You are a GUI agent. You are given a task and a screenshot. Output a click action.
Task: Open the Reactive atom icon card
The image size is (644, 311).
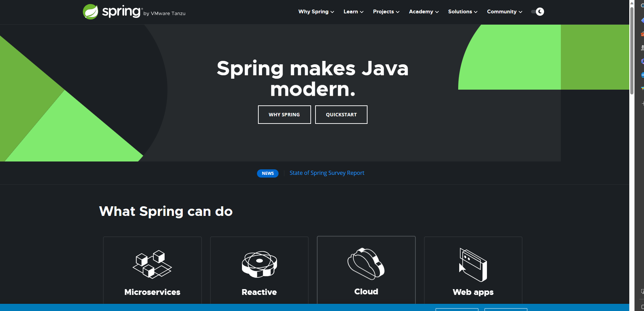(x=259, y=264)
